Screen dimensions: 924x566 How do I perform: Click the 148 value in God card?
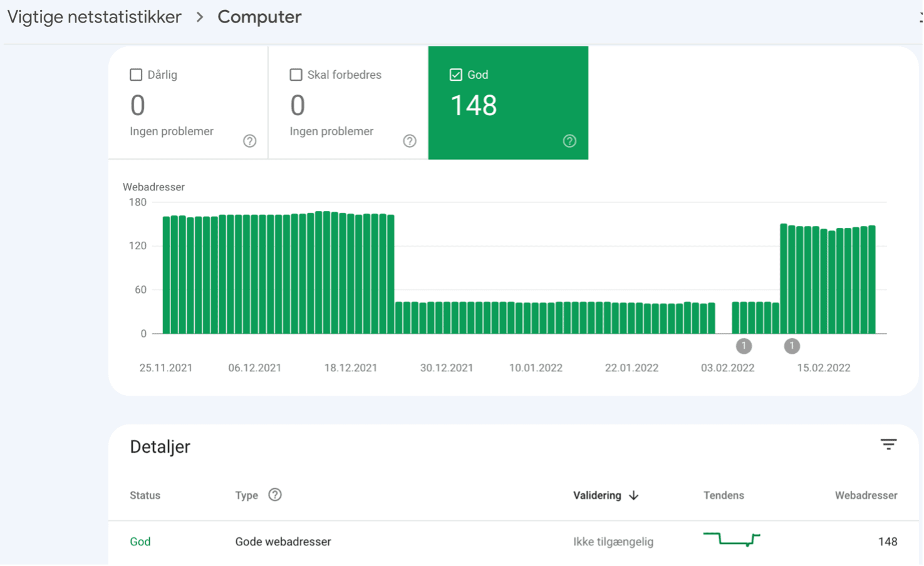pos(474,105)
